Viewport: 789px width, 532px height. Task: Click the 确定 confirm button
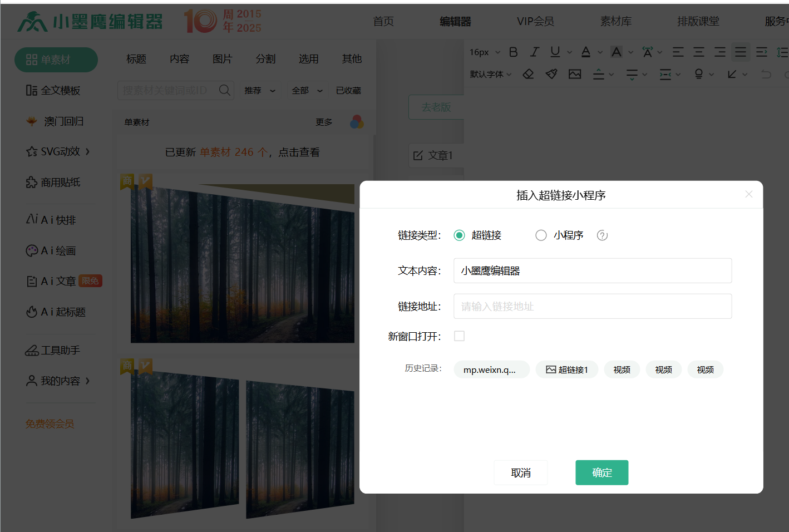pyautogui.click(x=601, y=472)
